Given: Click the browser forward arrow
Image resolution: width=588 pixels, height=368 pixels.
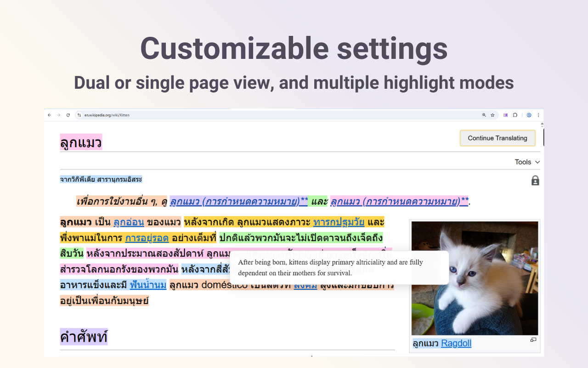Looking at the screenshot, I should [59, 115].
